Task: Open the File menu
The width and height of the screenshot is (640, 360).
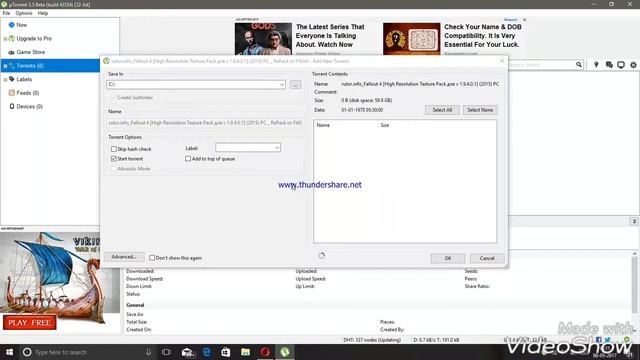Action: pyautogui.click(x=6, y=13)
